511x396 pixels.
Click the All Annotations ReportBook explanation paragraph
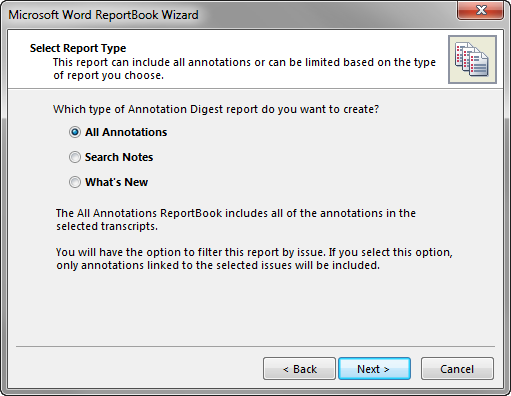click(236, 220)
